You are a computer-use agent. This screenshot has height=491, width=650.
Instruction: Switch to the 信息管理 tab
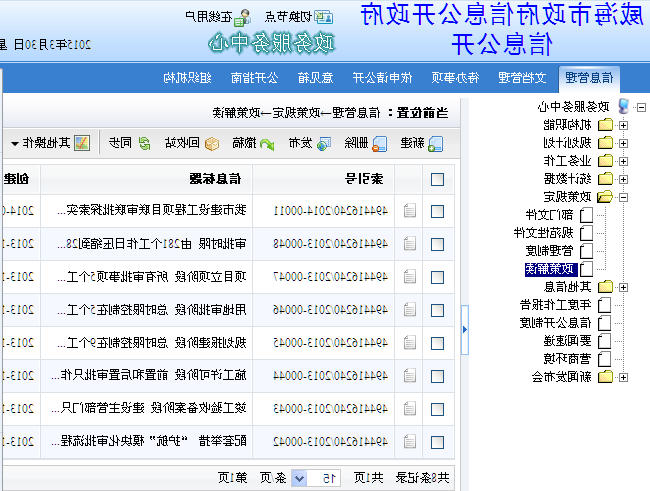[x=589, y=78]
